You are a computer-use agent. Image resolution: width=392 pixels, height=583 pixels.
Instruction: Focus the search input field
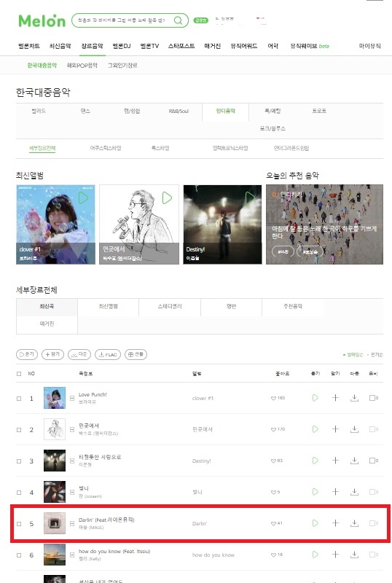pos(122,20)
